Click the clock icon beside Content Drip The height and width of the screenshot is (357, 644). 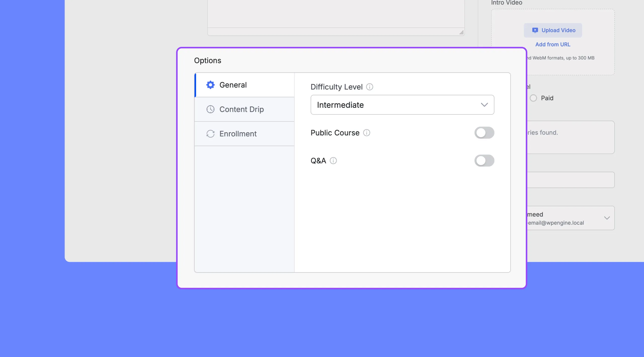point(210,109)
